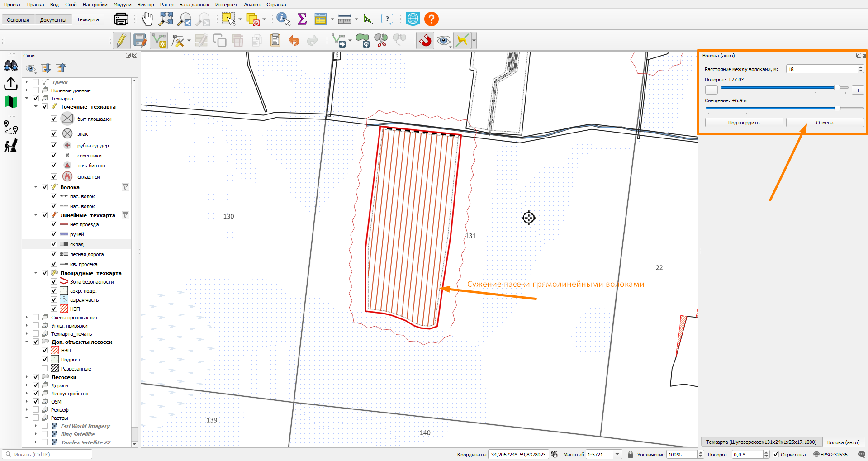Click the Sigma statistics icon

click(302, 19)
